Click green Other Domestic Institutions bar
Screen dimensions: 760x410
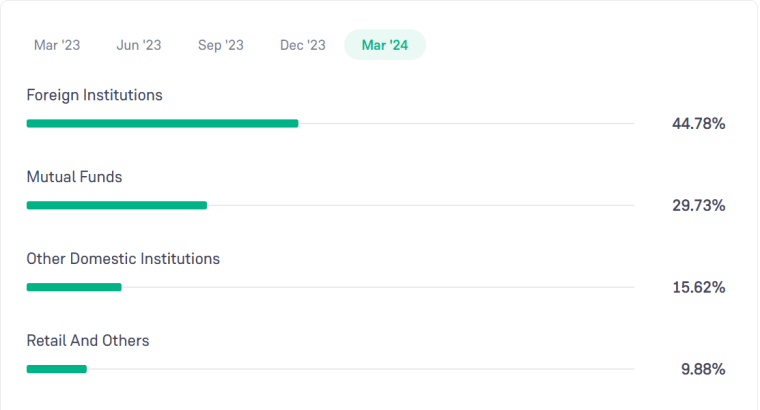(74, 287)
